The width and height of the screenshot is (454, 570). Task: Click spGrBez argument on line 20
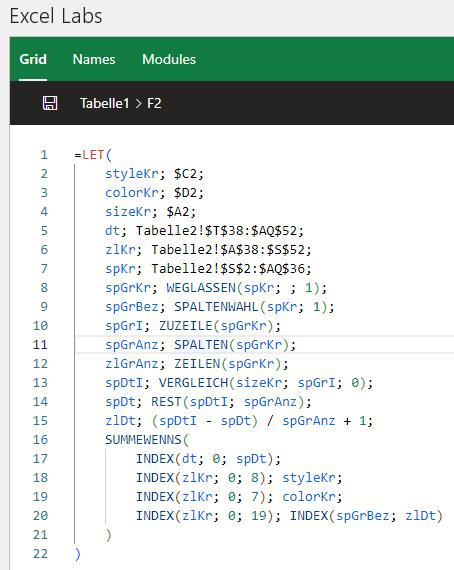363,515
